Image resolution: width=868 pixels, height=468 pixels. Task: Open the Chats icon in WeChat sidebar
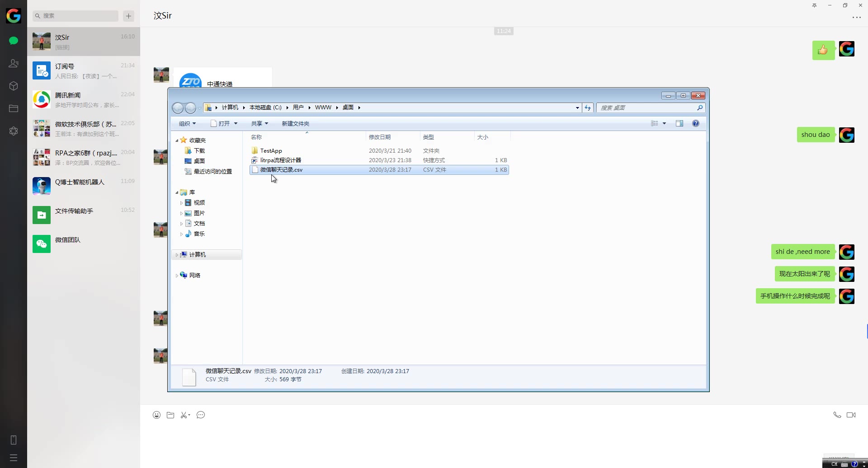point(14,41)
